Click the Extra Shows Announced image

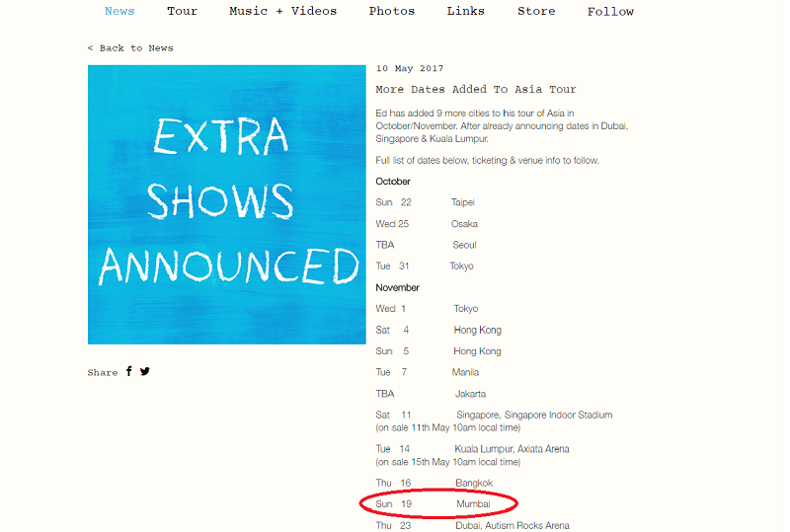pyautogui.click(x=226, y=204)
